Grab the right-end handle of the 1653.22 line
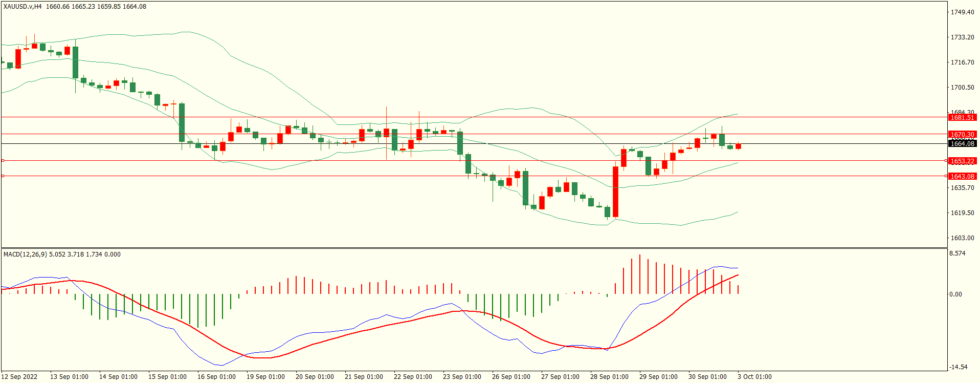 pos(946,161)
